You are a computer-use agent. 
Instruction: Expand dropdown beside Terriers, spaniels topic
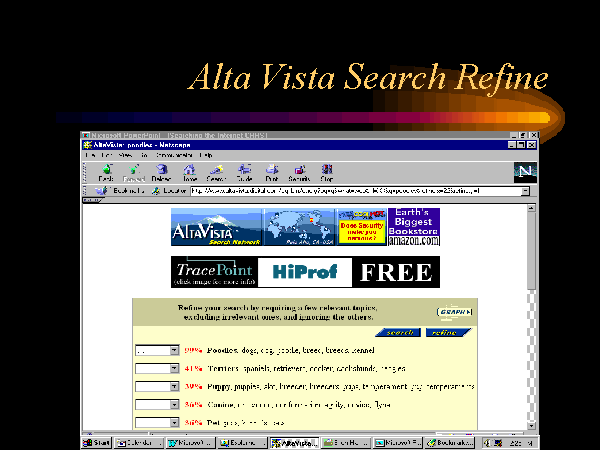(174, 369)
